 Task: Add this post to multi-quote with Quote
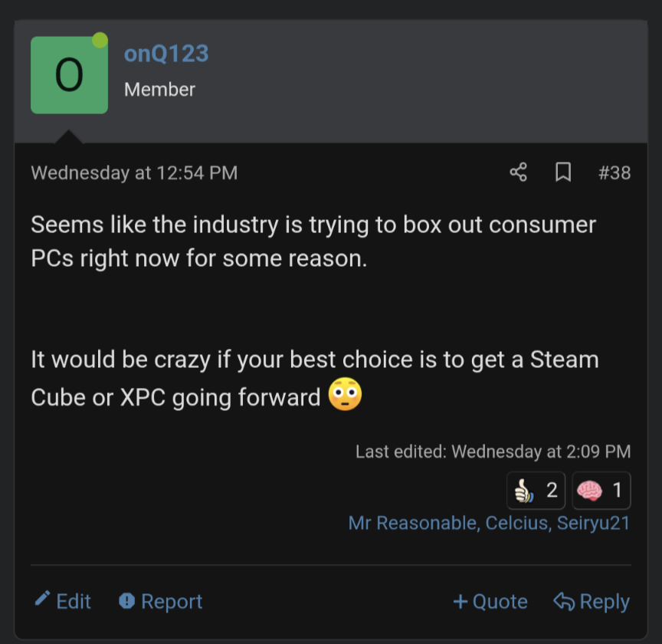pyautogui.click(x=490, y=602)
